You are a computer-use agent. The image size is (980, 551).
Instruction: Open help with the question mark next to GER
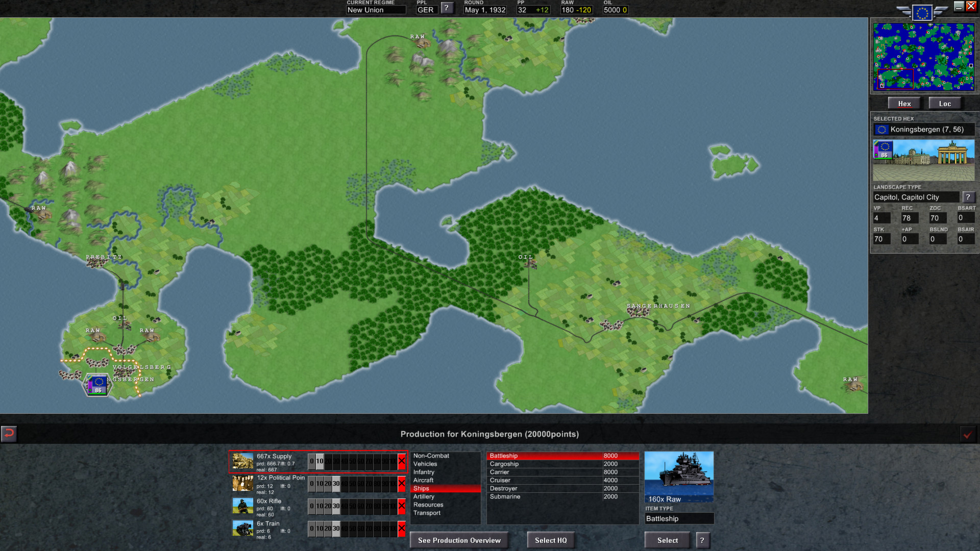click(x=447, y=8)
